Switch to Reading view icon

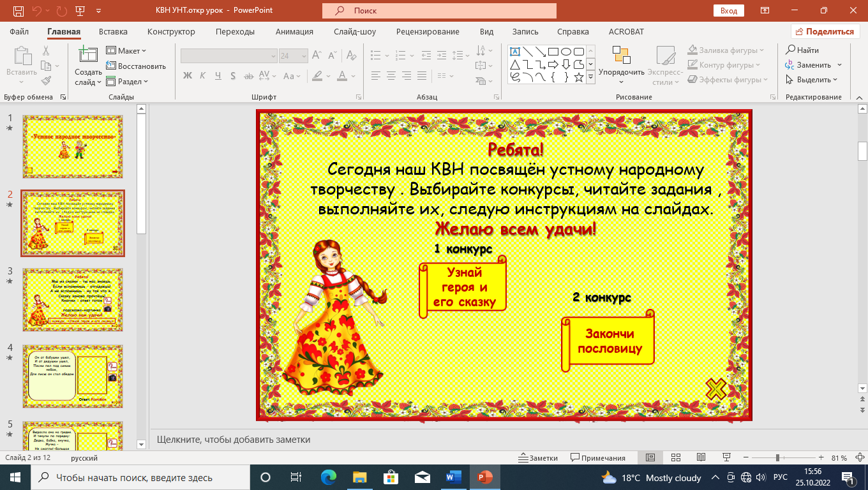(701, 458)
